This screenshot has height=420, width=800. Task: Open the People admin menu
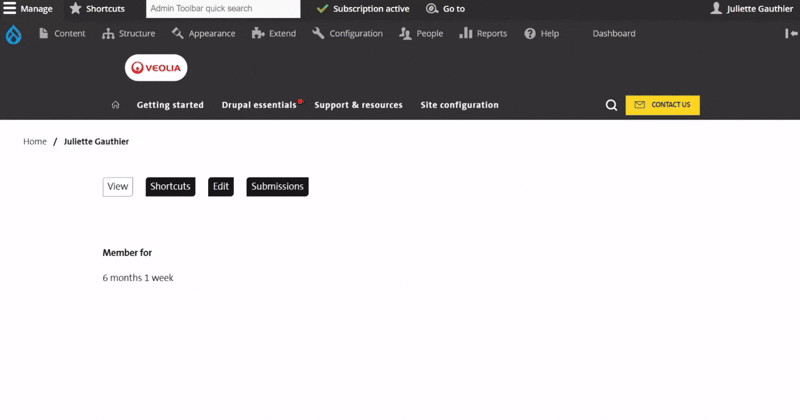point(421,34)
